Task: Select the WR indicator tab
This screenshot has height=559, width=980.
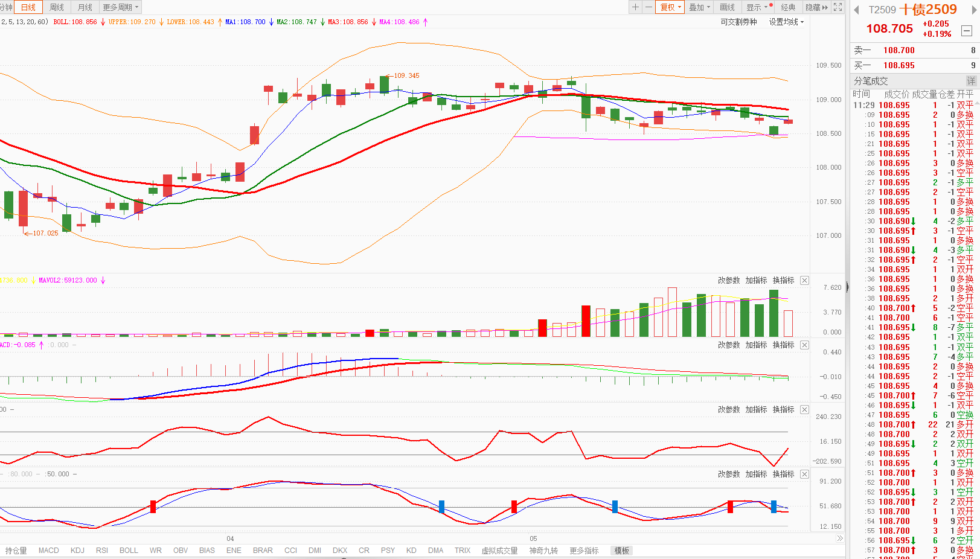Action: coord(156,551)
